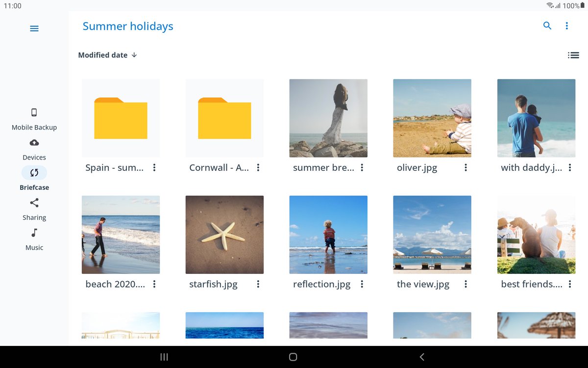Select file name 'best friends....'
Image resolution: width=588 pixels, height=368 pixels.
[x=532, y=285]
